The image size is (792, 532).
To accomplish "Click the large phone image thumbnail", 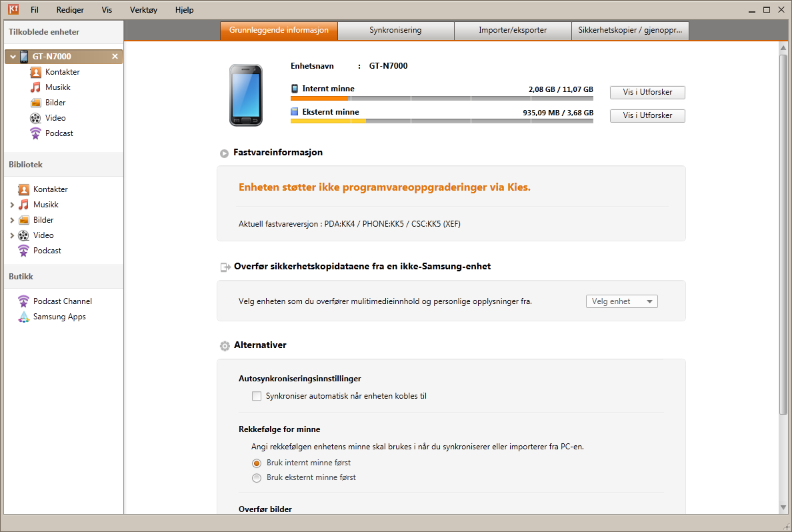I will tap(246, 95).
